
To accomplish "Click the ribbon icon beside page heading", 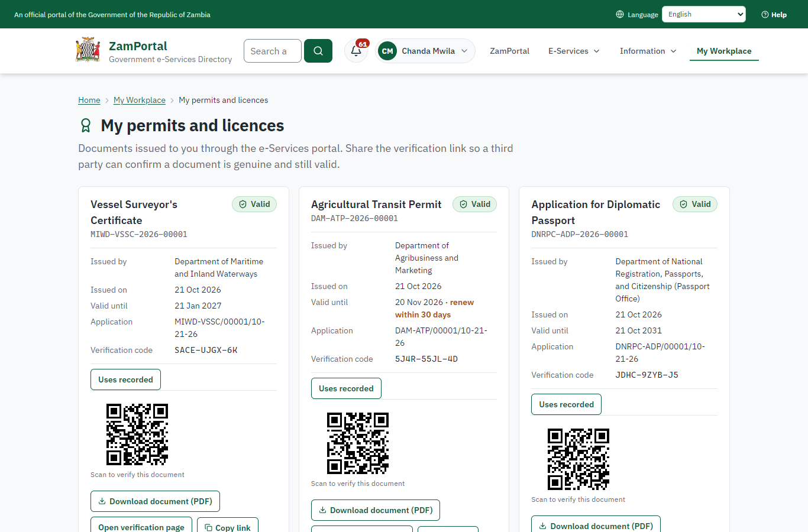I will coord(86,125).
